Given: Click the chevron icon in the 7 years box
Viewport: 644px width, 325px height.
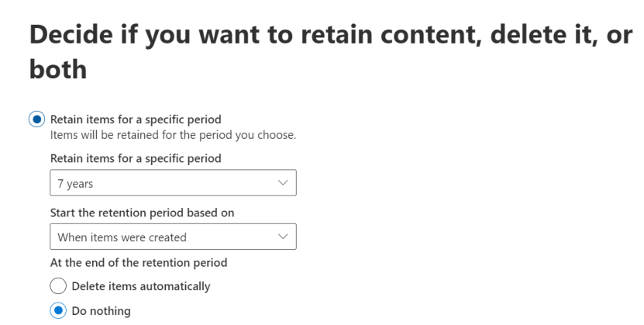Looking at the screenshot, I should (283, 183).
